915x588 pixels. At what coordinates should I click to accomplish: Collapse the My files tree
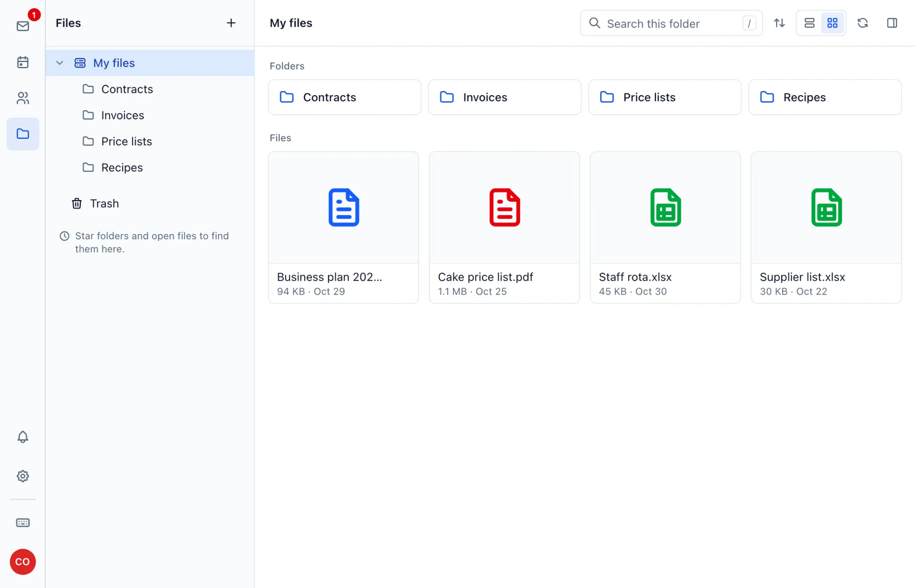click(x=59, y=63)
